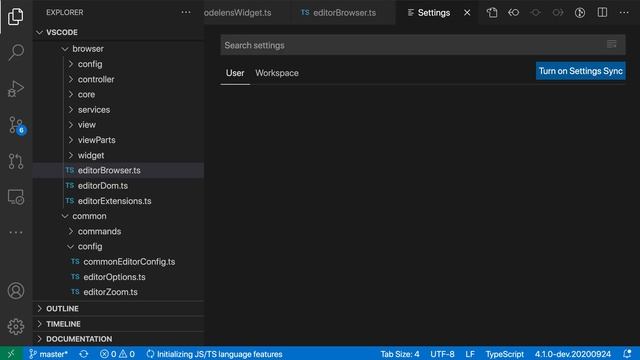Open errors and warnings count in status bar
The image size is (640, 360).
(117, 354)
